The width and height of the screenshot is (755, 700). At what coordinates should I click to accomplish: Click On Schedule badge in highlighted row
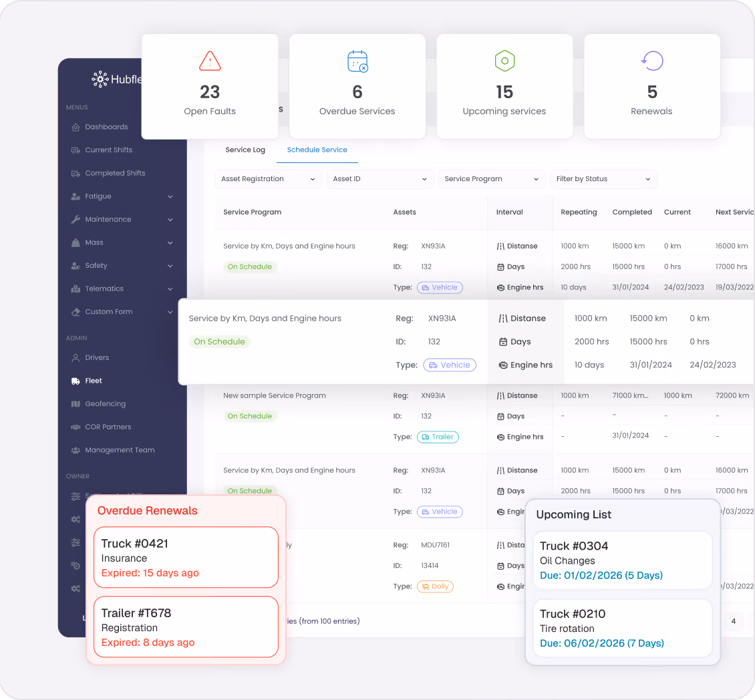click(219, 342)
